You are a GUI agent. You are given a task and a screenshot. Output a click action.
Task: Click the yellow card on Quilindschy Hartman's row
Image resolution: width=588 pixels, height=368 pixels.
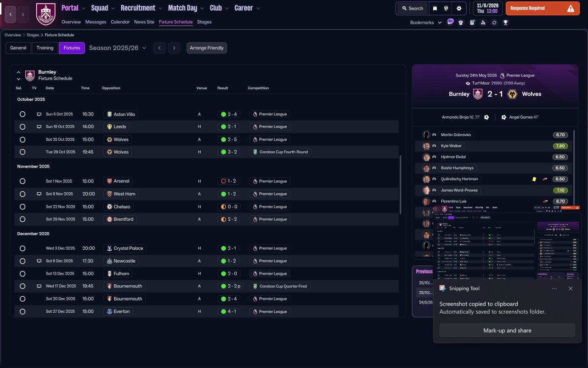pos(534,179)
